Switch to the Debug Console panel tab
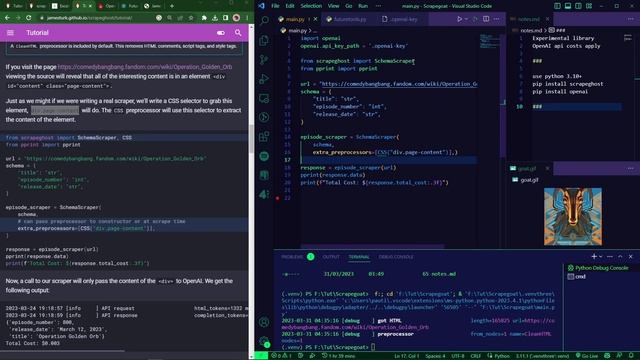 [x=396, y=257]
